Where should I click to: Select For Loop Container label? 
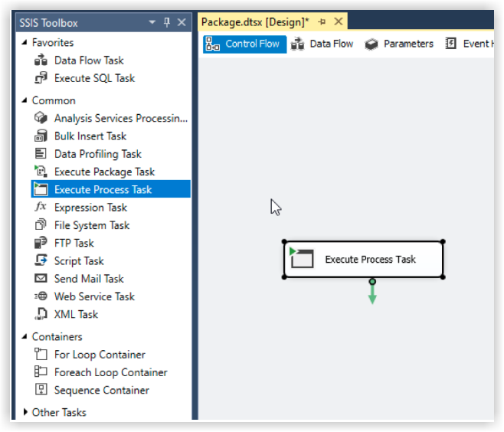pos(100,355)
